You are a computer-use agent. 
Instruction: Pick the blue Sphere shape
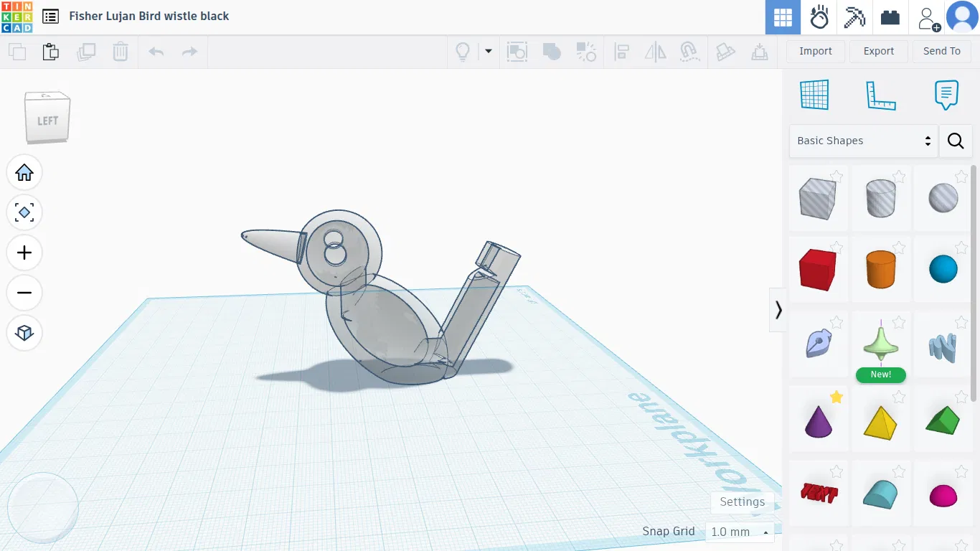tap(943, 270)
